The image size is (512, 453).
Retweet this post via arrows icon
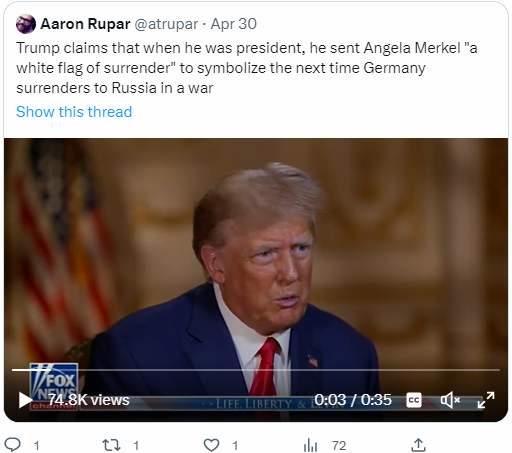click(x=111, y=445)
